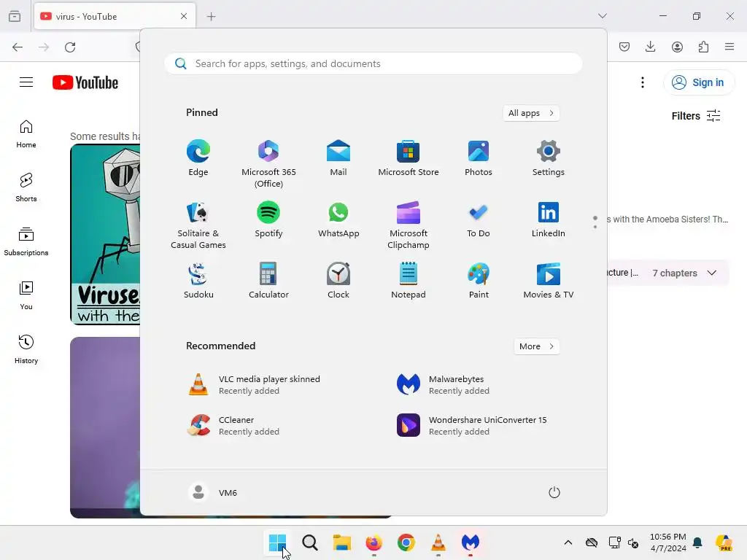The height and width of the screenshot is (560, 747).
Task: Save page to Pocket
Action: click(x=624, y=47)
